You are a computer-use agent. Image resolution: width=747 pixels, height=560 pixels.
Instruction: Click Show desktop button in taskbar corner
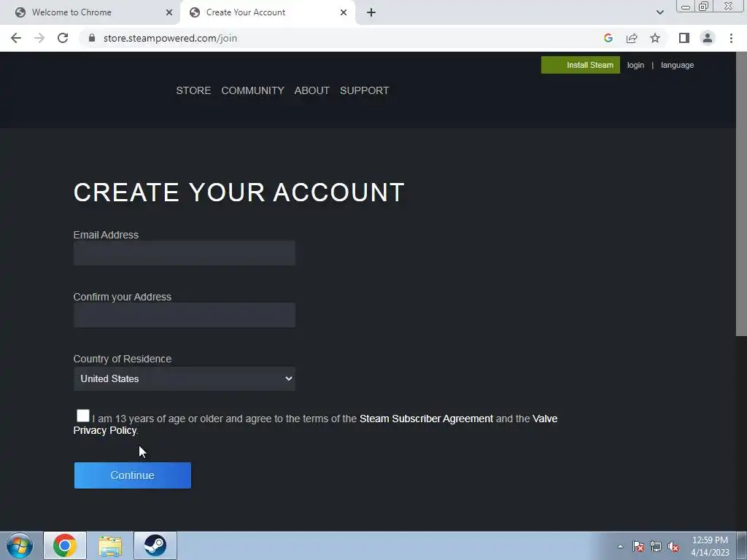(742, 546)
